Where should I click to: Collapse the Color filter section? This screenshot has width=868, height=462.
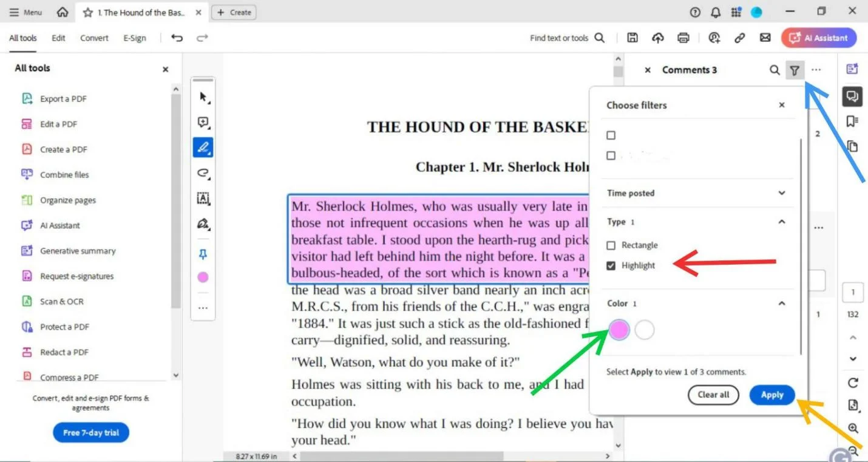pyautogui.click(x=782, y=304)
